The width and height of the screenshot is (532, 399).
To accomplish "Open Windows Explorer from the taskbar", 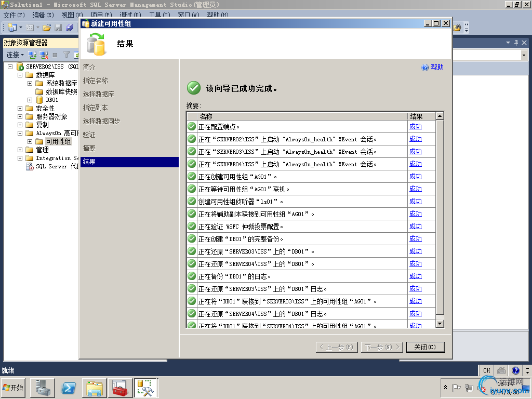I will point(95,388).
